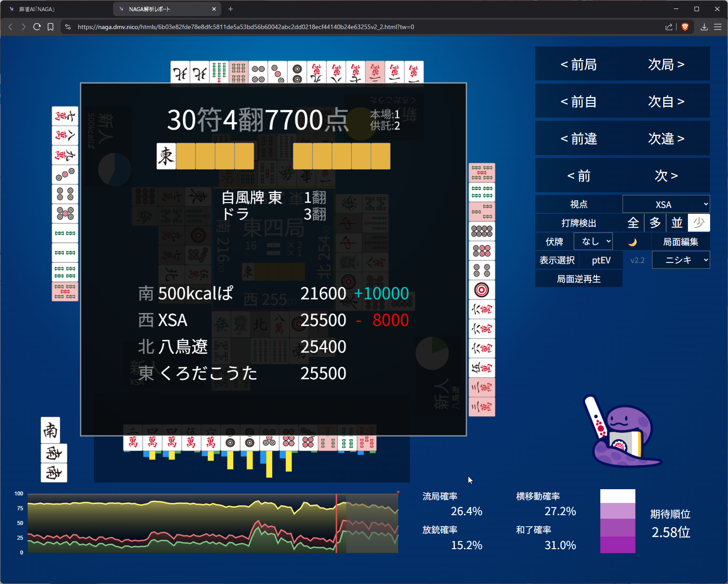Expand the 伏牌 なし dropdown
This screenshot has height=584, width=728.
(x=593, y=241)
